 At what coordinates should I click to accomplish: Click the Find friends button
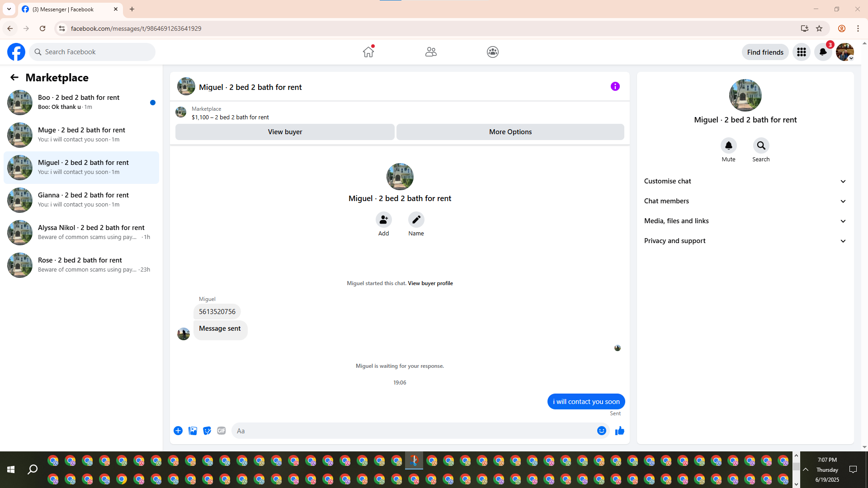click(x=765, y=52)
